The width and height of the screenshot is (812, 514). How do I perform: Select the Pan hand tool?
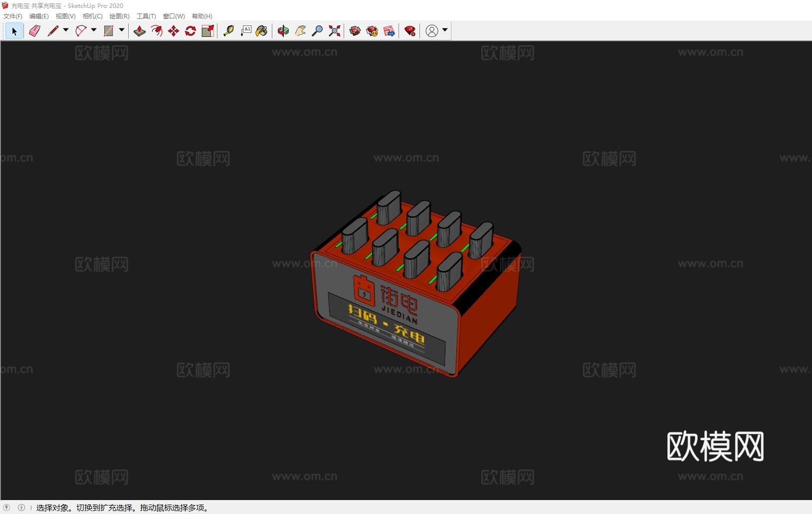click(300, 31)
